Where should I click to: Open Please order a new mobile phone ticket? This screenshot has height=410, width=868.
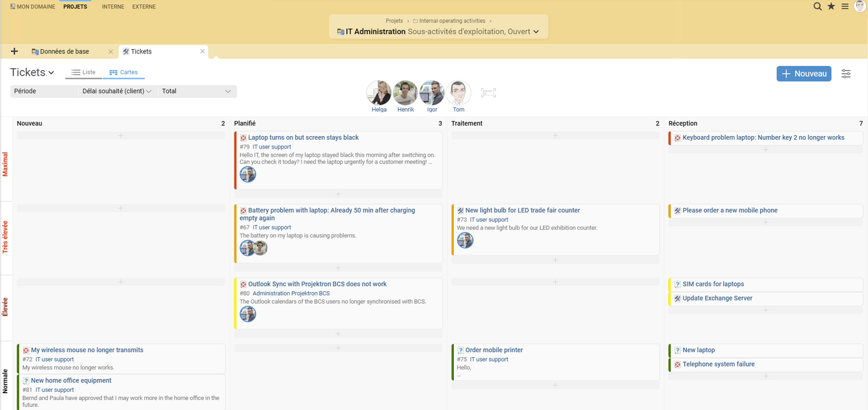730,211
